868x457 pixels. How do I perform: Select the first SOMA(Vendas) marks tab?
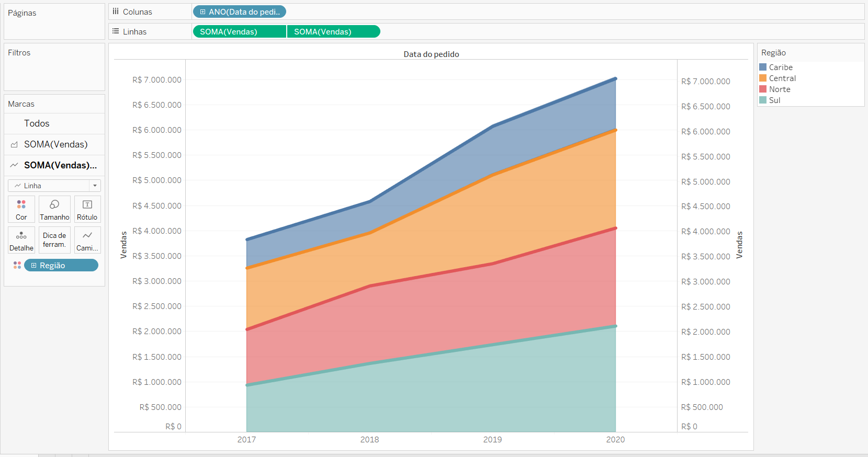pos(54,144)
